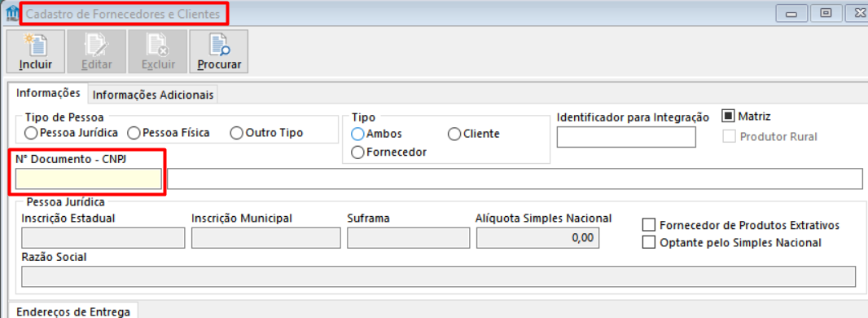Select Fornecedor as the Tipo
The width and height of the screenshot is (868, 318).
click(x=357, y=152)
